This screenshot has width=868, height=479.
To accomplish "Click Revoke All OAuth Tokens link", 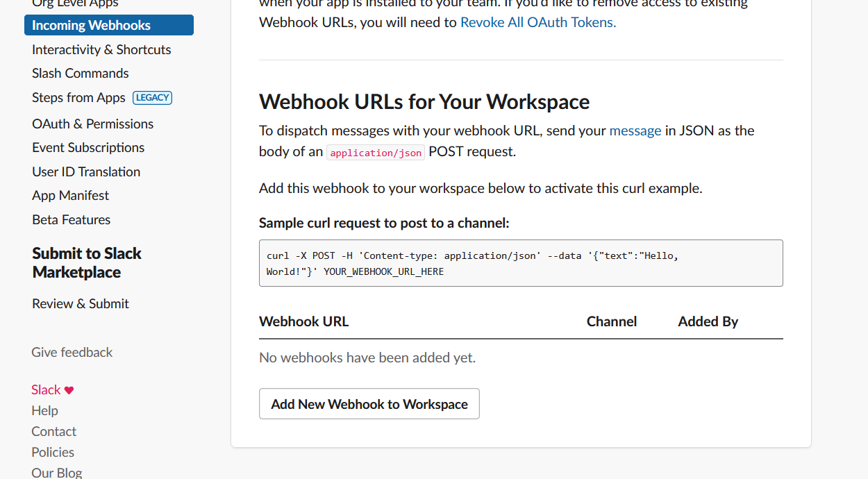I will pos(537,22).
